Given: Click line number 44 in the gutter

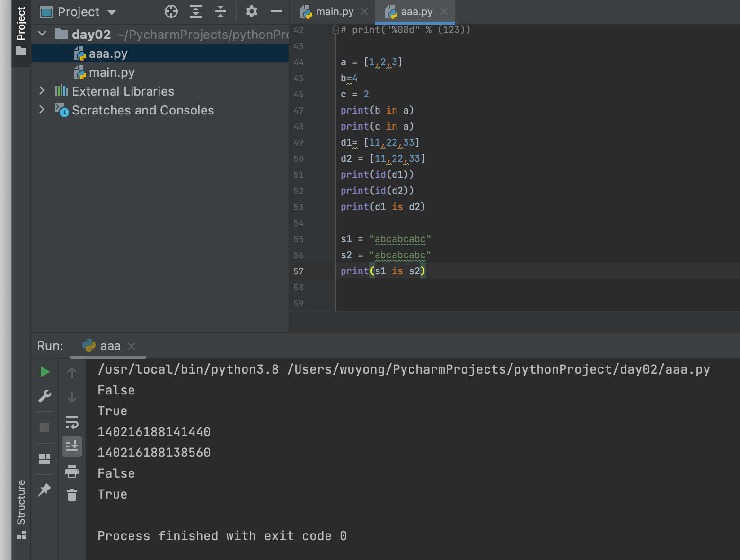Looking at the screenshot, I should pos(299,62).
